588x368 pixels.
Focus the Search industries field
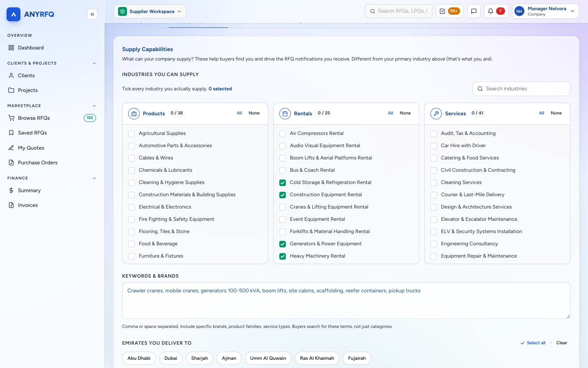[521, 89]
